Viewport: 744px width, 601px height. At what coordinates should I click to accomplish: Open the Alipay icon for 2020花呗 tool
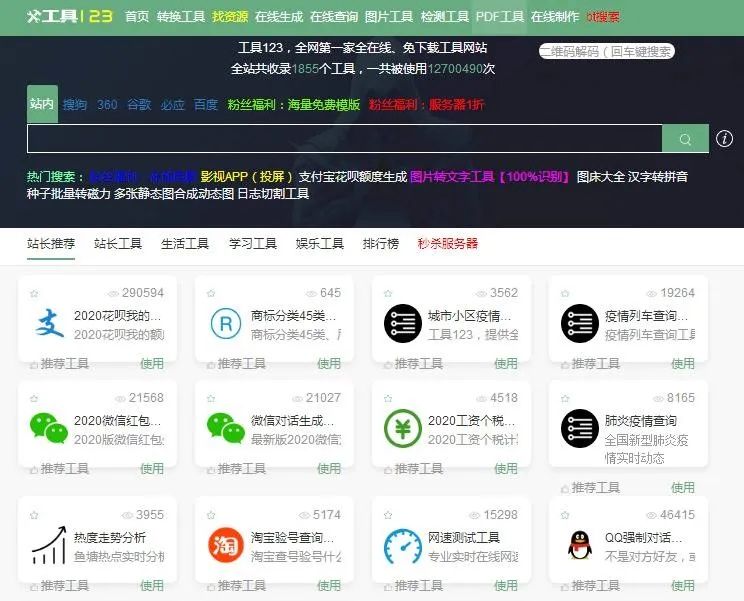[x=49, y=323]
